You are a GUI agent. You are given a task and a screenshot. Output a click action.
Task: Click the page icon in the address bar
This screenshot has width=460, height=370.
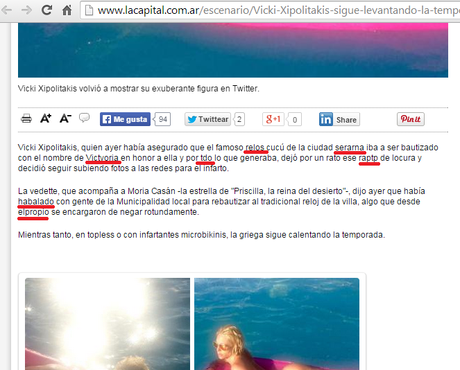pos(89,11)
